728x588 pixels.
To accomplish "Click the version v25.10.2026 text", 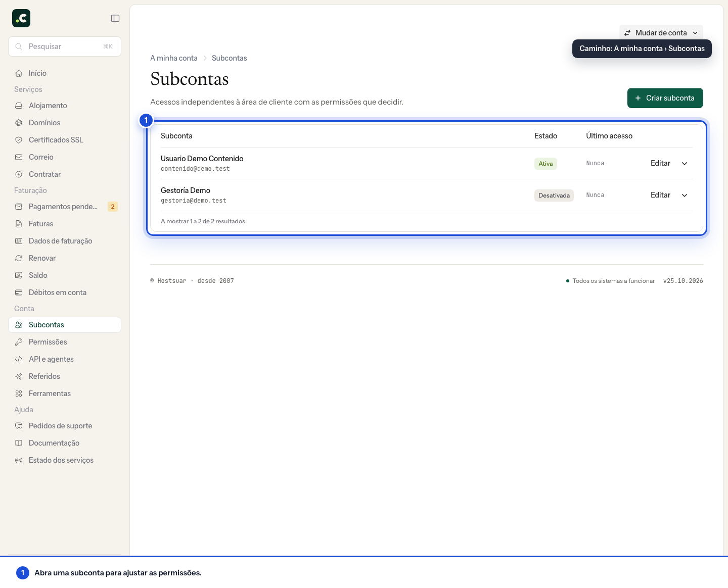I will click(x=683, y=281).
